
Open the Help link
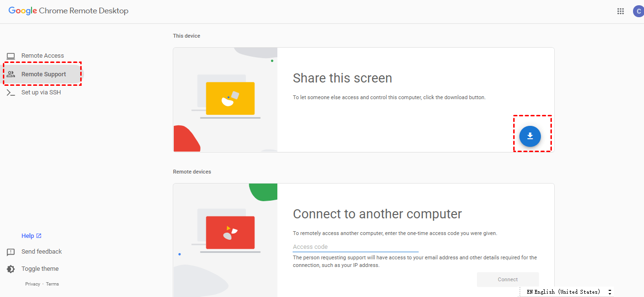tap(28, 236)
